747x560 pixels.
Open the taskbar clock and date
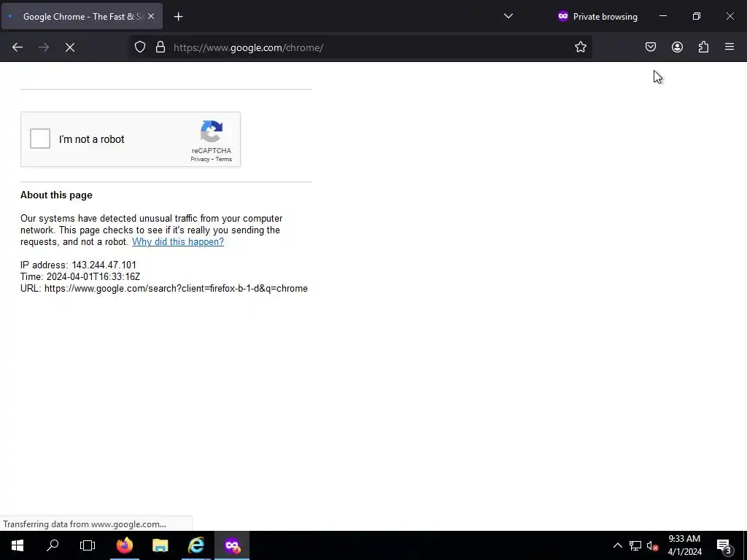684,545
